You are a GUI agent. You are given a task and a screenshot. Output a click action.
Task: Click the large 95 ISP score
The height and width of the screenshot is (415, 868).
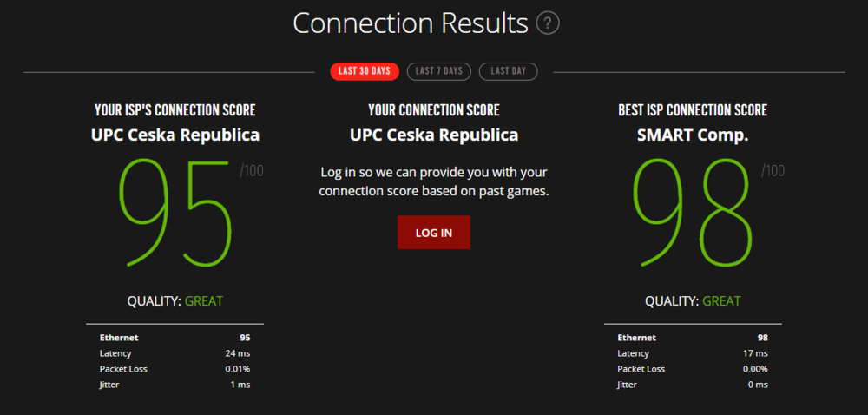(x=175, y=213)
